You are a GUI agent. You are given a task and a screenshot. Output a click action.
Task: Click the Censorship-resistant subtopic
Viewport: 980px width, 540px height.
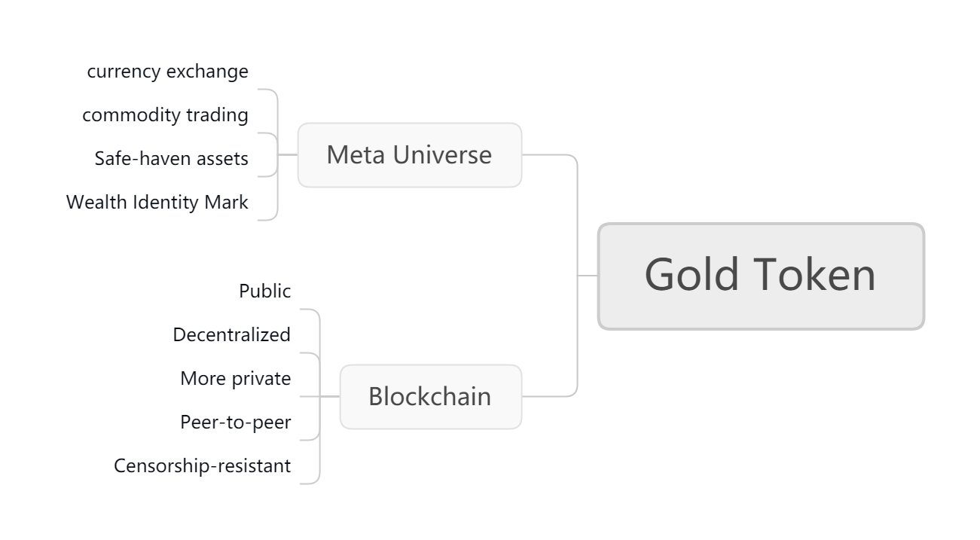coord(202,466)
